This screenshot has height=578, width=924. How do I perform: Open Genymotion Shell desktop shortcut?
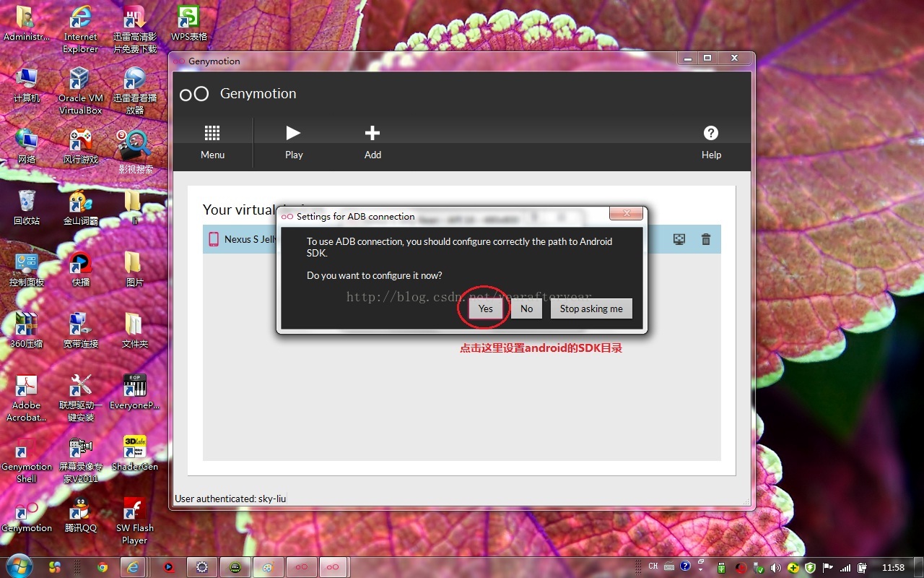27,460
